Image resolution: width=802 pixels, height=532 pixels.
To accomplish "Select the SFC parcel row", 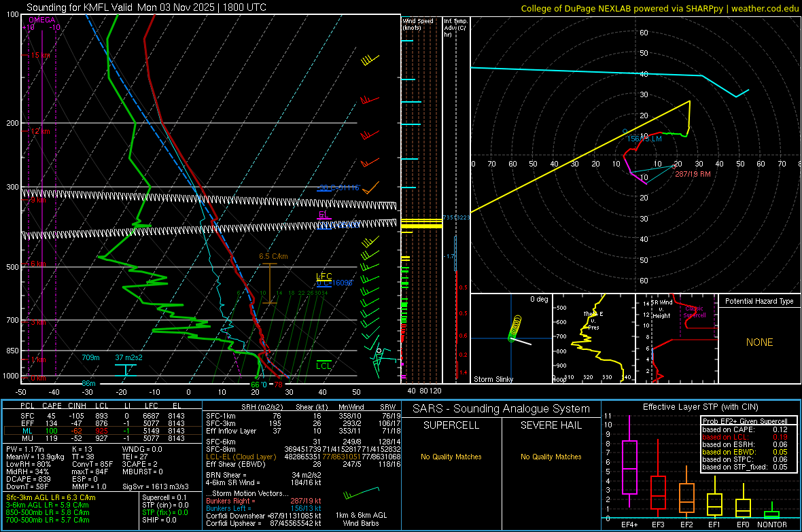I will click(103, 416).
